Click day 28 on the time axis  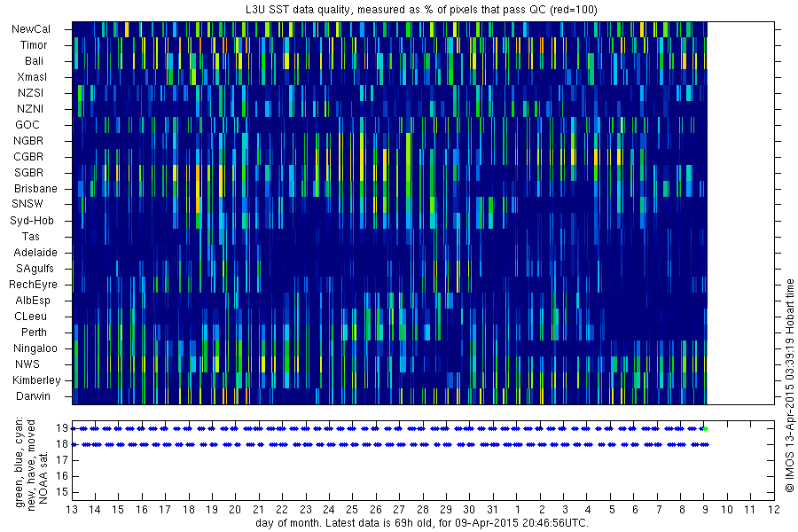(x=422, y=510)
